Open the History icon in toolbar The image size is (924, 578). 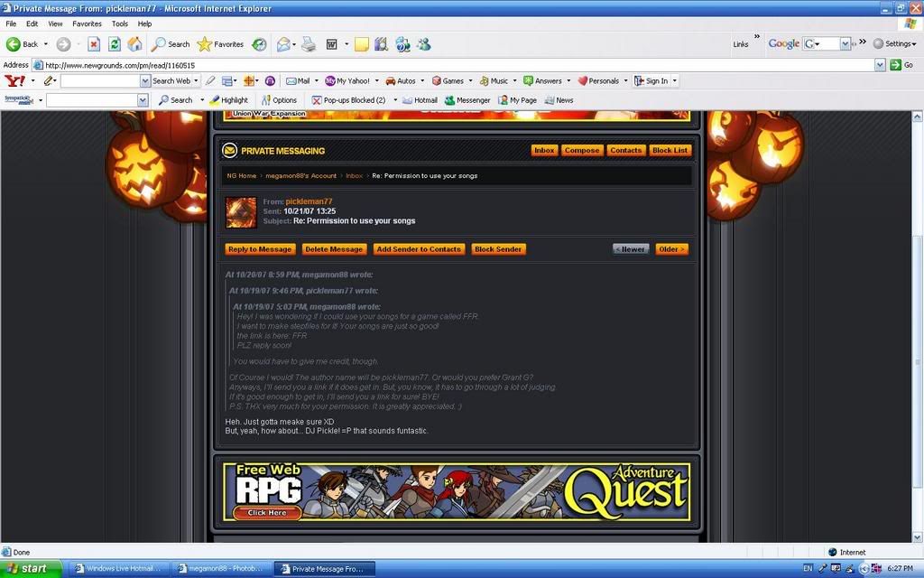tap(259, 43)
